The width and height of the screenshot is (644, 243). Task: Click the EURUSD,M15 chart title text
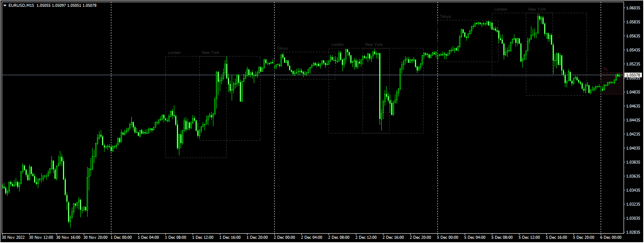click(x=21, y=6)
